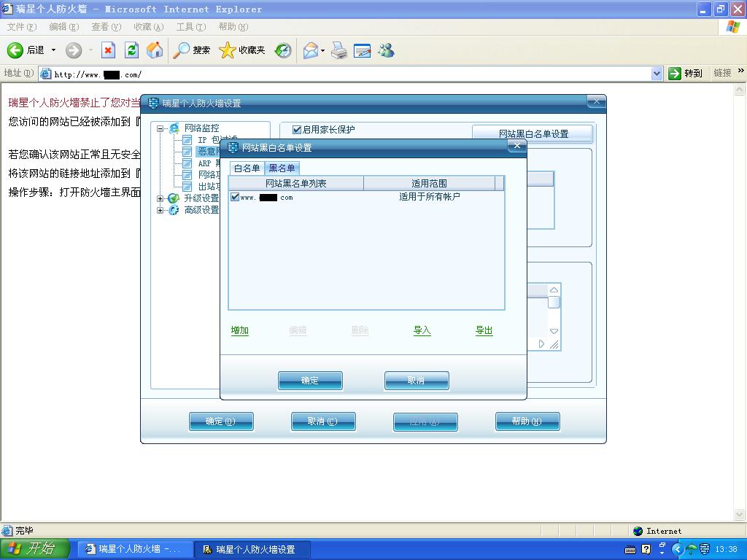Expand the 升级设置 tree node
This screenshot has width=747, height=560.
(x=160, y=198)
